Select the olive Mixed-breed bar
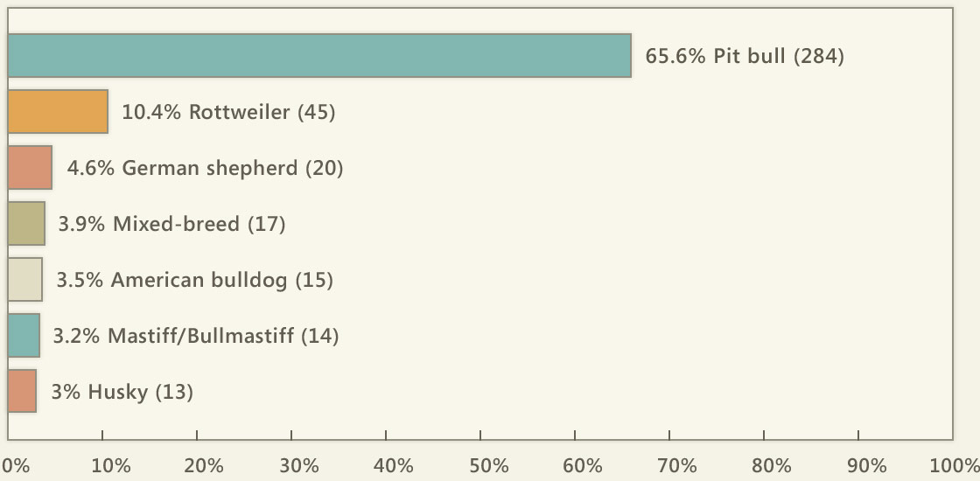Viewport: 980px width, 481px height. 26,224
